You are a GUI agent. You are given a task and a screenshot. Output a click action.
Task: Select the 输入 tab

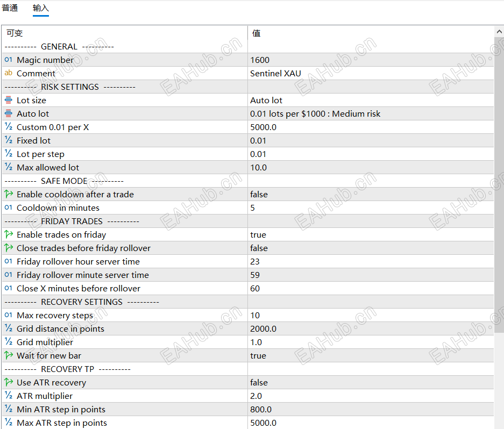[x=41, y=8]
